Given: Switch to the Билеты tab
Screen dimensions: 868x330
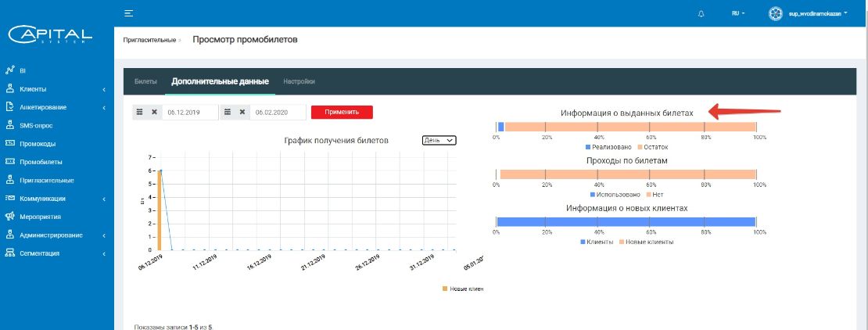Looking at the screenshot, I should point(145,81).
